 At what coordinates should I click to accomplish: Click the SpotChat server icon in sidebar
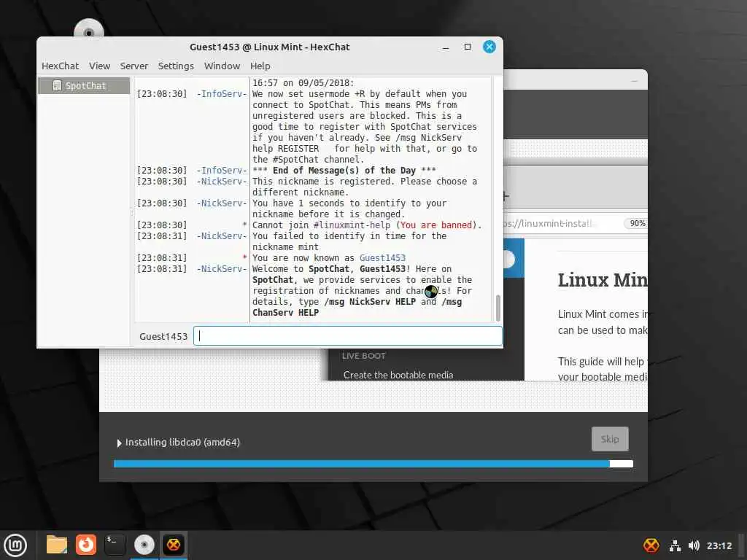pyautogui.click(x=57, y=86)
